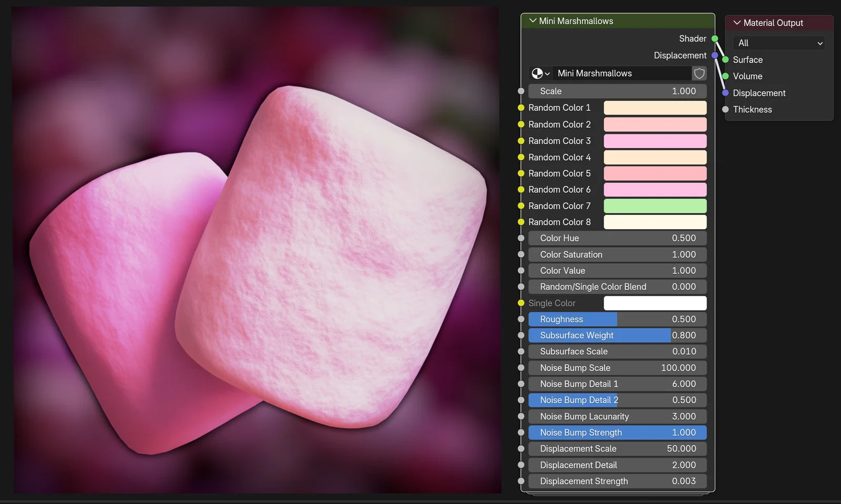This screenshot has width=841, height=504.
Task: Collapse the Material Output node header
Action: [738, 23]
